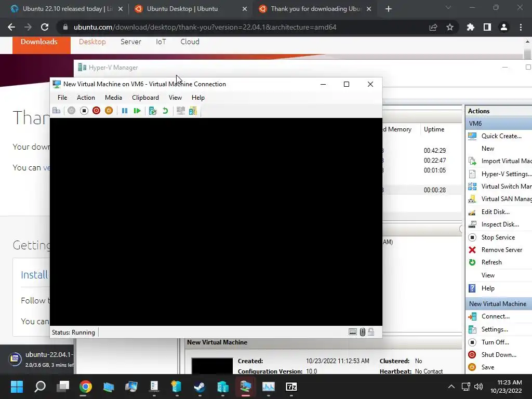Open Hyper-V Settings action

[x=500, y=174]
